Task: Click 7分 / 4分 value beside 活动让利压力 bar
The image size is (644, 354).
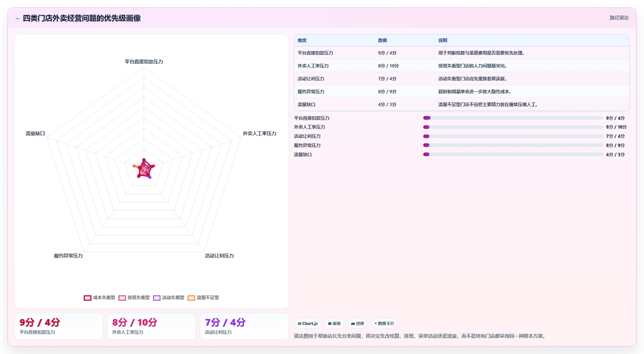Action: point(615,136)
